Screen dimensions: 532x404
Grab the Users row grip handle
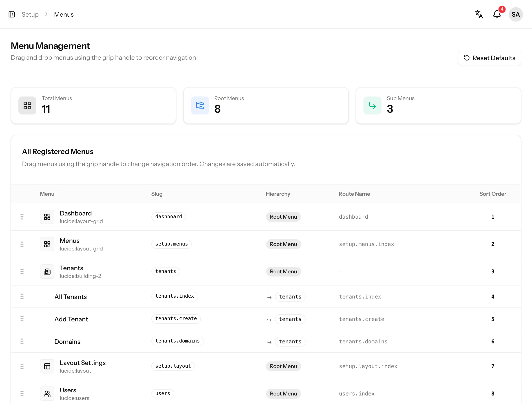click(22, 394)
